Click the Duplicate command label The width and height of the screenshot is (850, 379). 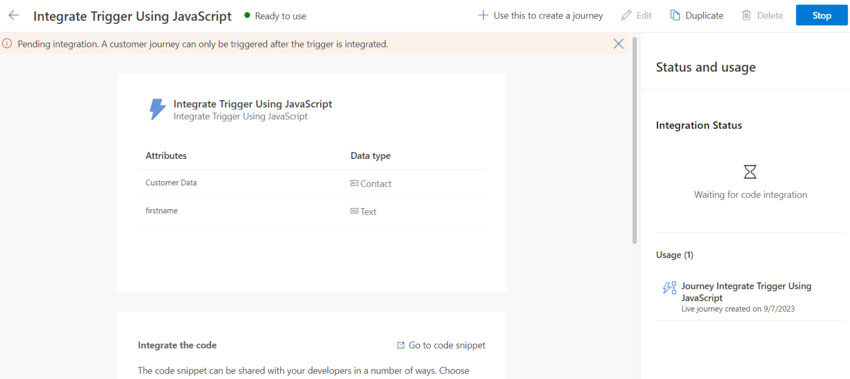(x=704, y=16)
